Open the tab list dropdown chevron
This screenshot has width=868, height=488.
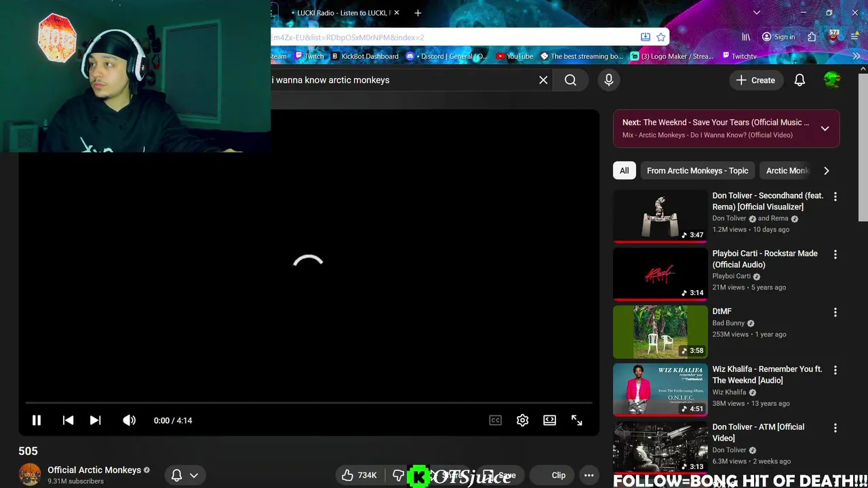pyautogui.click(x=757, y=13)
